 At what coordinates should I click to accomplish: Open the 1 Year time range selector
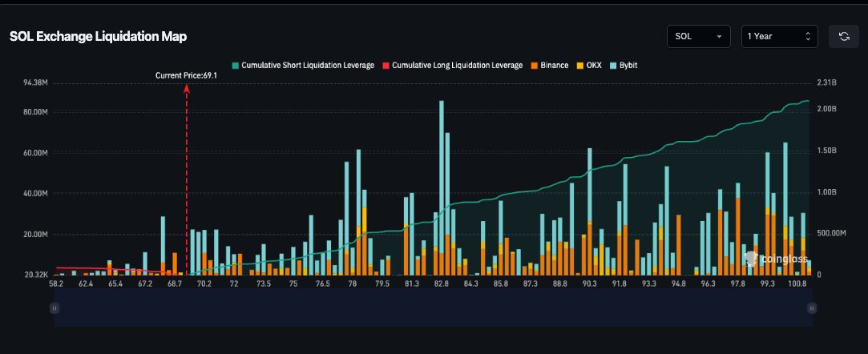click(x=779, y=37)
